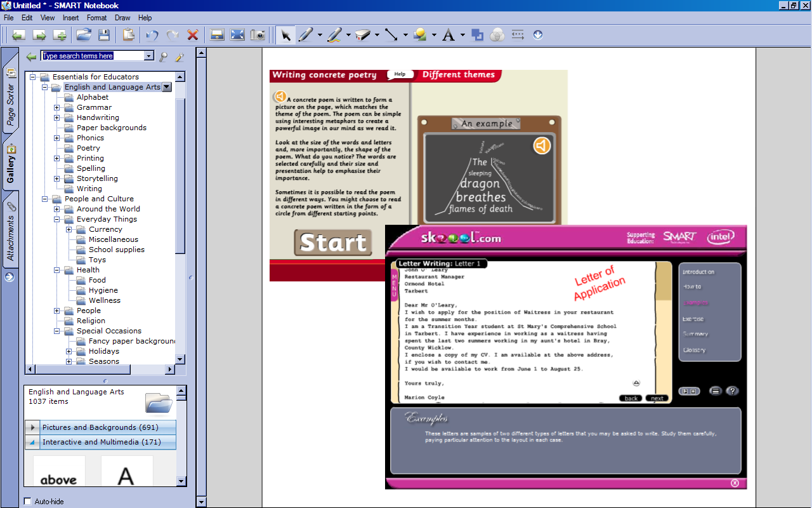812x508 pixels.
Task: Open Pen tool options dropdown arrow
Action: 320,35
